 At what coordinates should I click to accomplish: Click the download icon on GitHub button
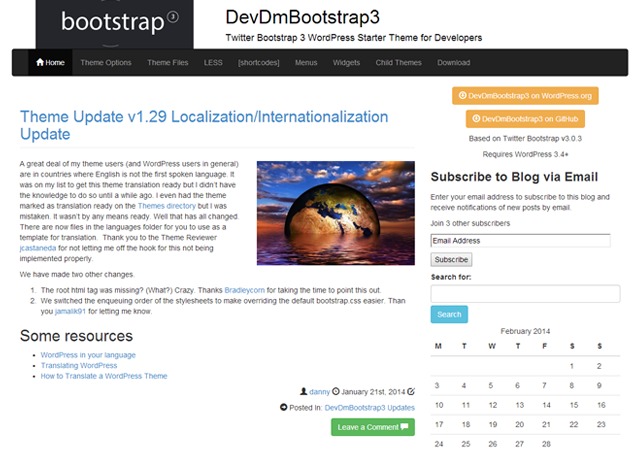coord(476,118)
